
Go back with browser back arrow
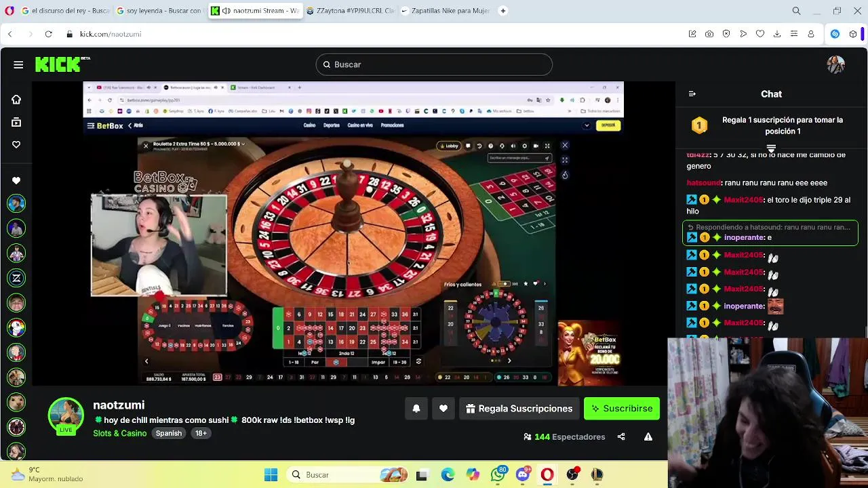(x=10, y=34)
